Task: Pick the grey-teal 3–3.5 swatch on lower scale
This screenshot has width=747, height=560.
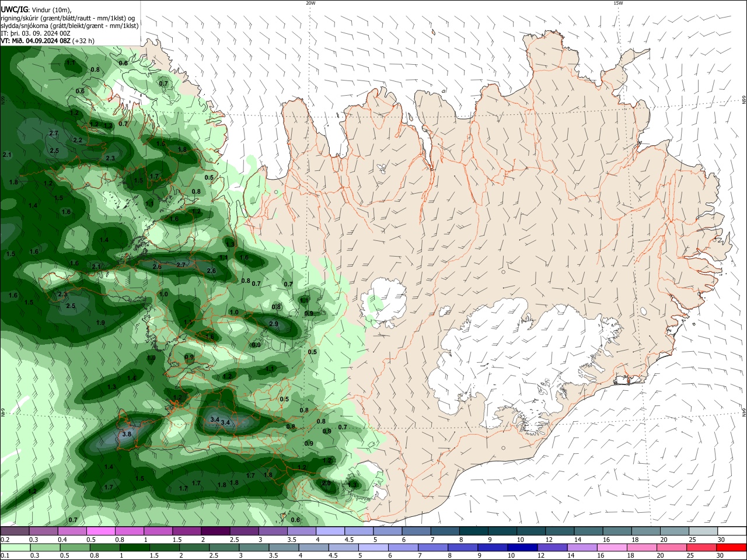Action: pos(254,548)
